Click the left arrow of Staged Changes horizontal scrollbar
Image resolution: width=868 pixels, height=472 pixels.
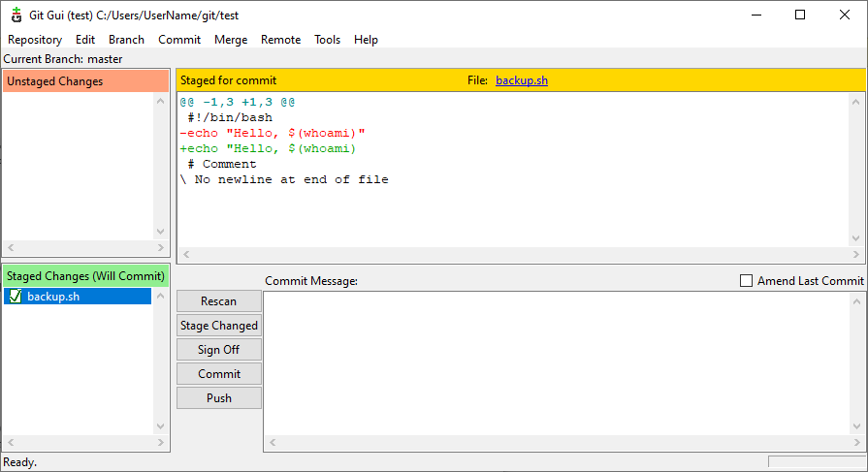coord(11,442)
